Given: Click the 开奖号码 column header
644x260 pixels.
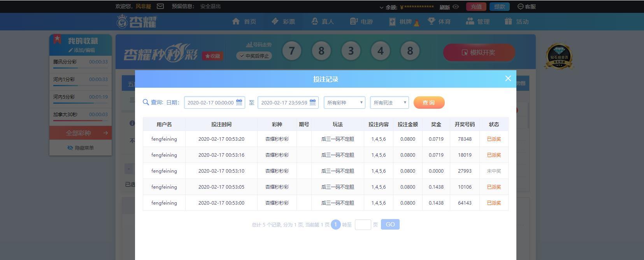Looking at the screenshot, I should tap(465, 124).
